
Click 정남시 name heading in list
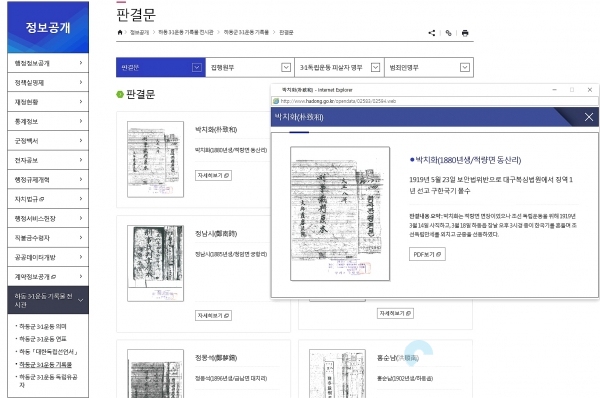pos(216,233)
